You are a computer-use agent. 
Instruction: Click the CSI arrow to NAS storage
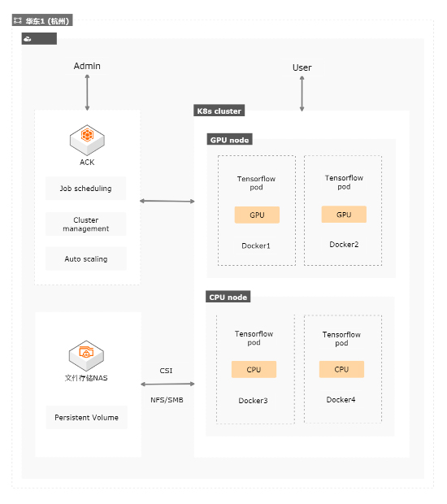coord(167,384)
